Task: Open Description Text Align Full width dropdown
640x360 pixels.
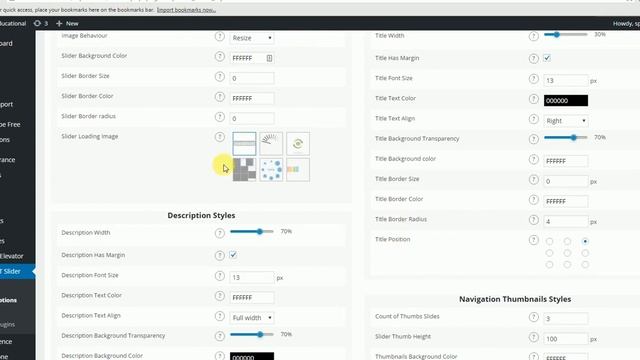Action: coord(251,318)
